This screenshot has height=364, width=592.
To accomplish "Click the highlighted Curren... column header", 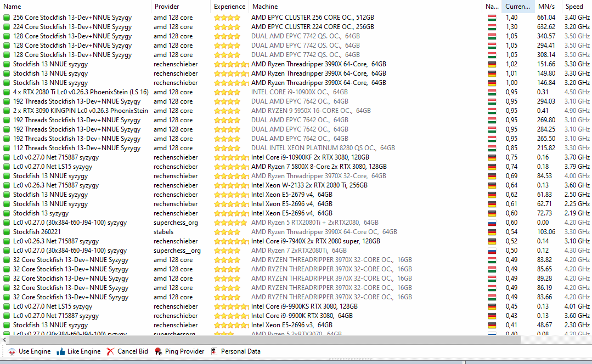I will [518, 7].
